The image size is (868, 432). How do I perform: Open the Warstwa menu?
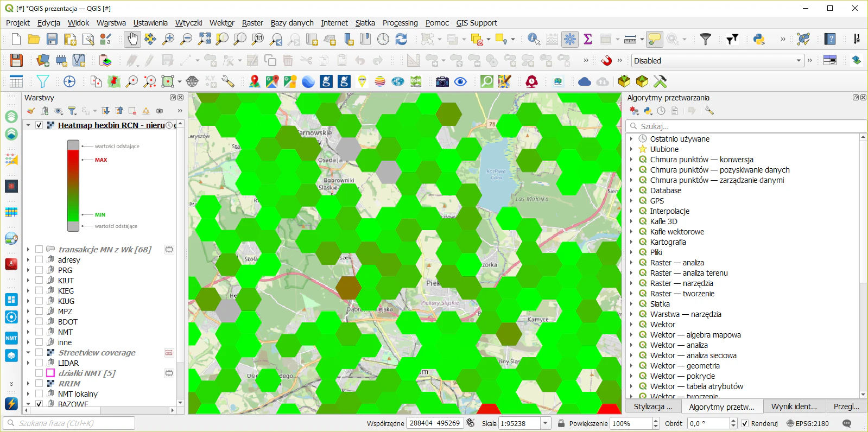pos(111,23)
